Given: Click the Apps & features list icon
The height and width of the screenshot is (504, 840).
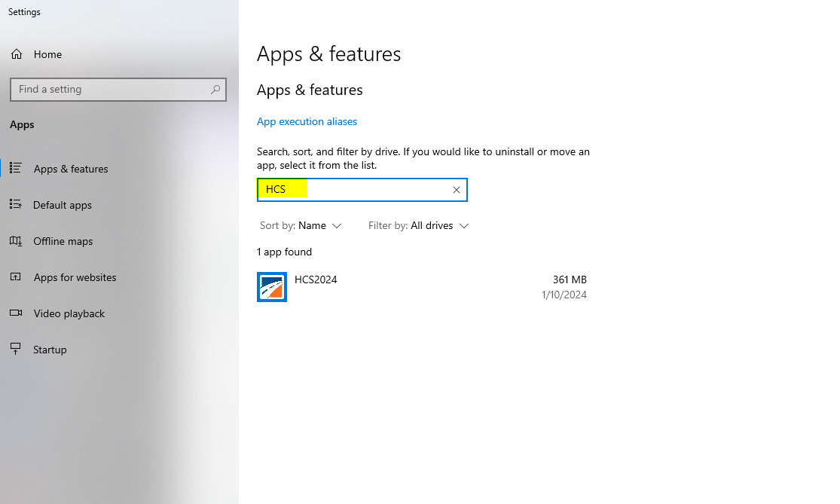Looking at the screenshot, I should tap(16, 169).
